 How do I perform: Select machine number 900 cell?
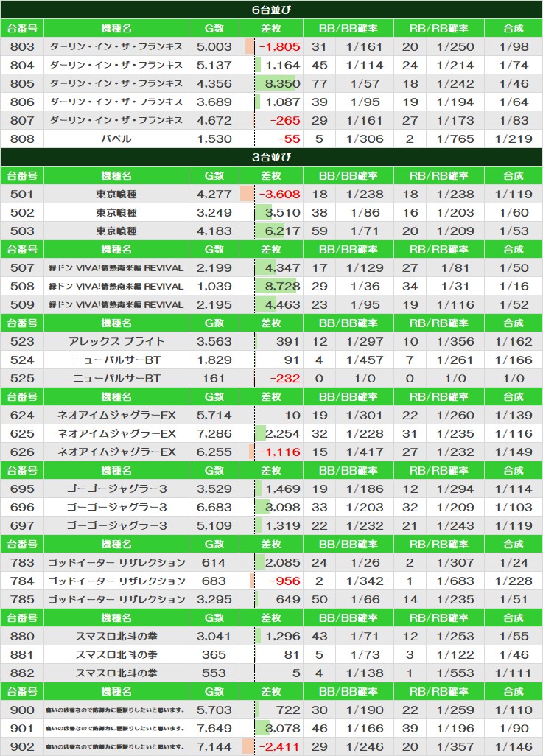tap(22, 710)
